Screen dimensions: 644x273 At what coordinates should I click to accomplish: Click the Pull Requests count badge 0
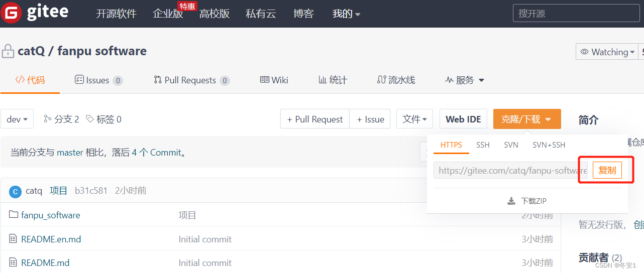coord(225,80)
